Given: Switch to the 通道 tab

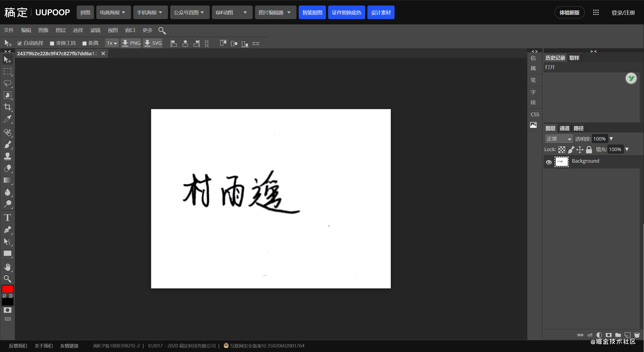Looking at the screenshot, I should (x=564, y=128).
